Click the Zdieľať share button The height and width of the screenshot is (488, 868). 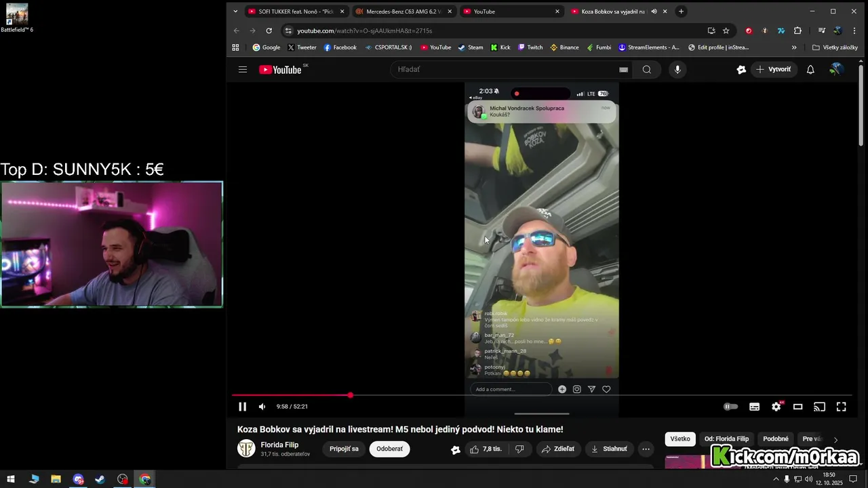[557, 449]
